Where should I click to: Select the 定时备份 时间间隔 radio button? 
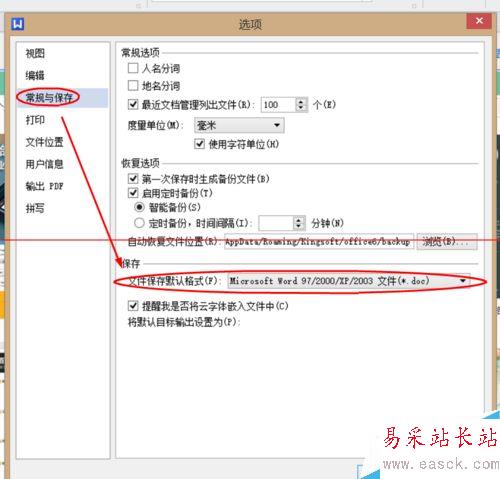(x=139, y=223)
